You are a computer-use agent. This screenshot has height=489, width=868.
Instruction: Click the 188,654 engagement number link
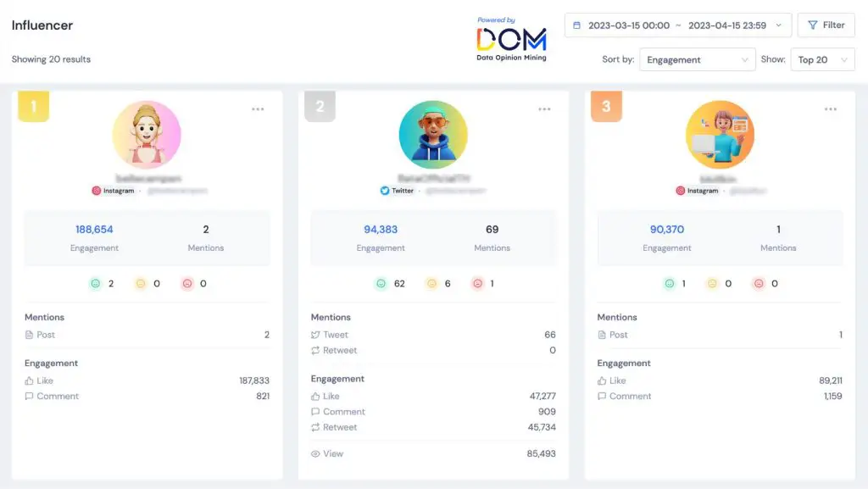[x=94, y=230]
